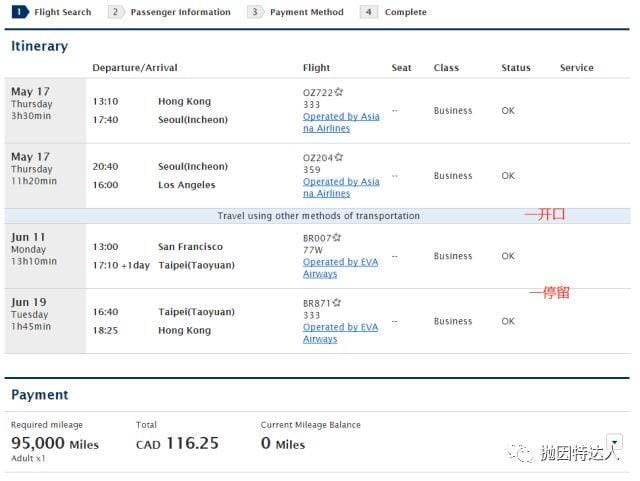640x481 pixels.
Task: Click Star Alliance icon beside flight BR007
Action: pos(338,237)
